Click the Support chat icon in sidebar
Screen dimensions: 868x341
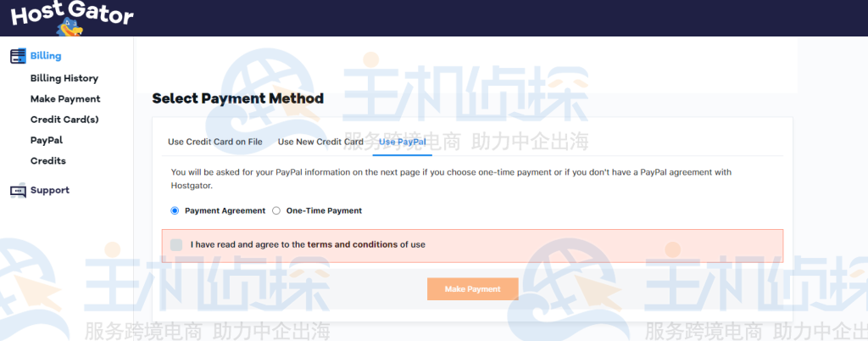click(19, 191)
